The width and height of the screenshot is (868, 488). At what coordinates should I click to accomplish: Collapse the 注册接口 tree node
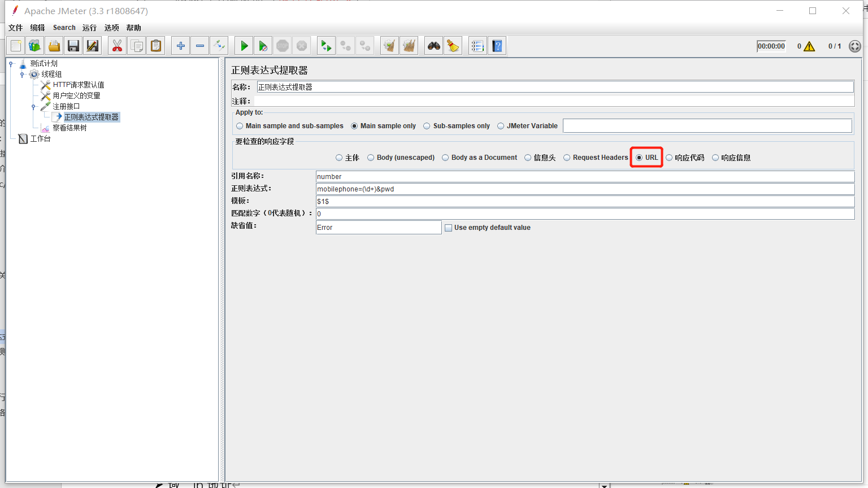click(33, 107)
